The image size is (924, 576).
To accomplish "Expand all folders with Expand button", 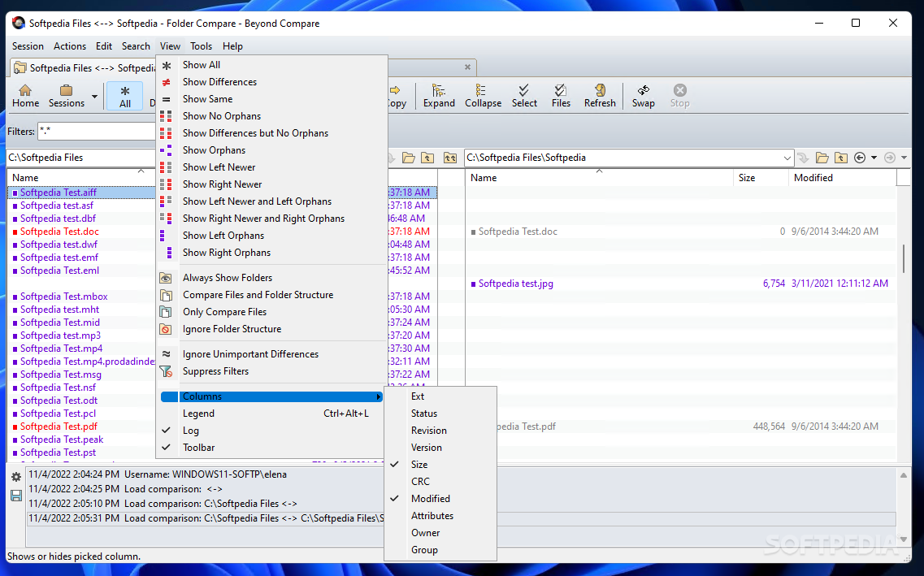I will point(439,96).
